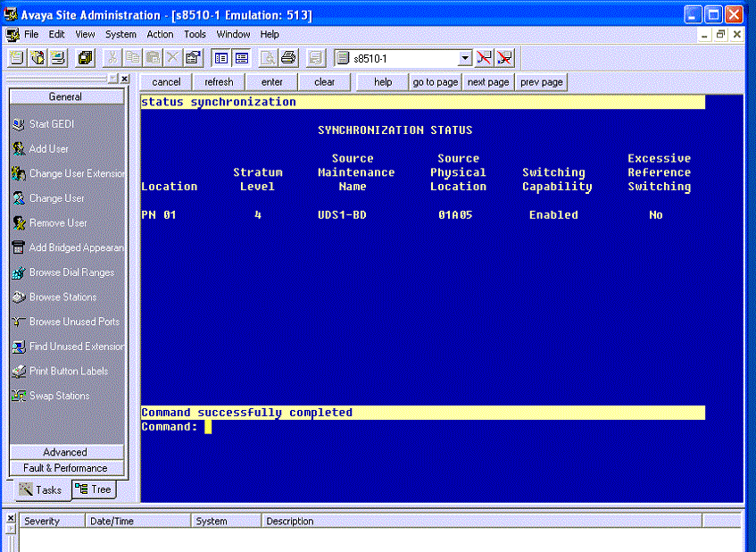Click the Properties icon in the toolbar
The width and height of the screenshot is (756, 552).
(x=193, y=58)
